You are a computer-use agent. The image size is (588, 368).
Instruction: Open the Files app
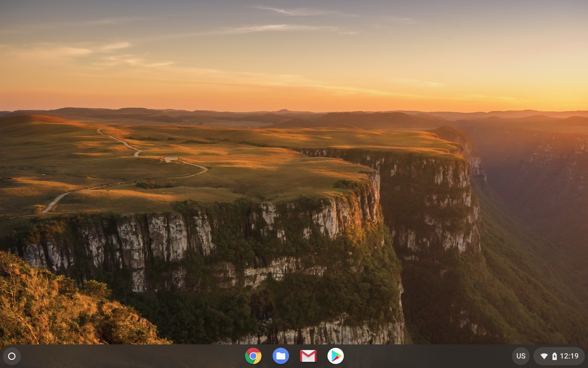281,356
